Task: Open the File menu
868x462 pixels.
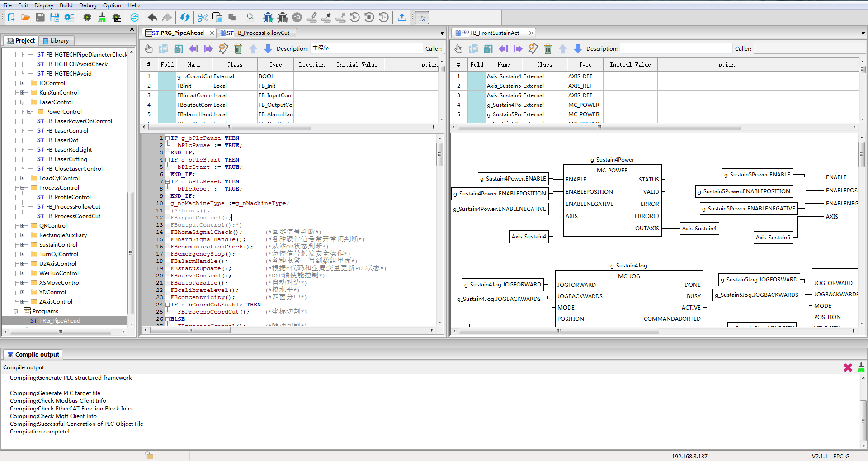Action: click(7, 5)
